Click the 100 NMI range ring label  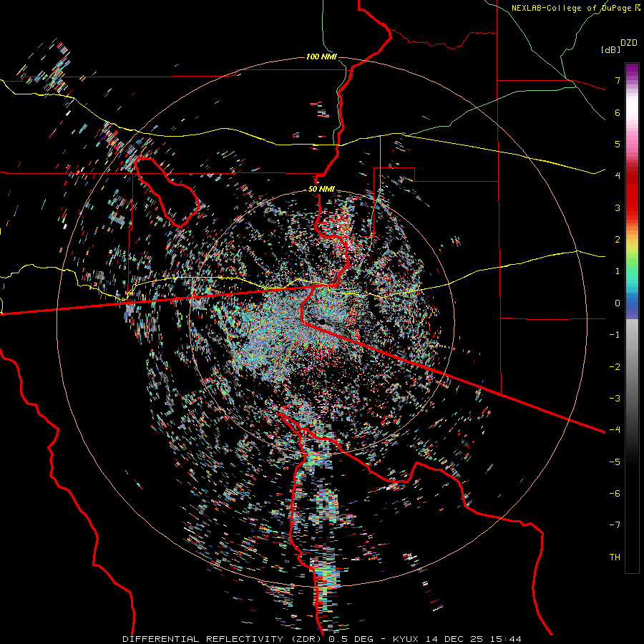(x=321, y=57)
